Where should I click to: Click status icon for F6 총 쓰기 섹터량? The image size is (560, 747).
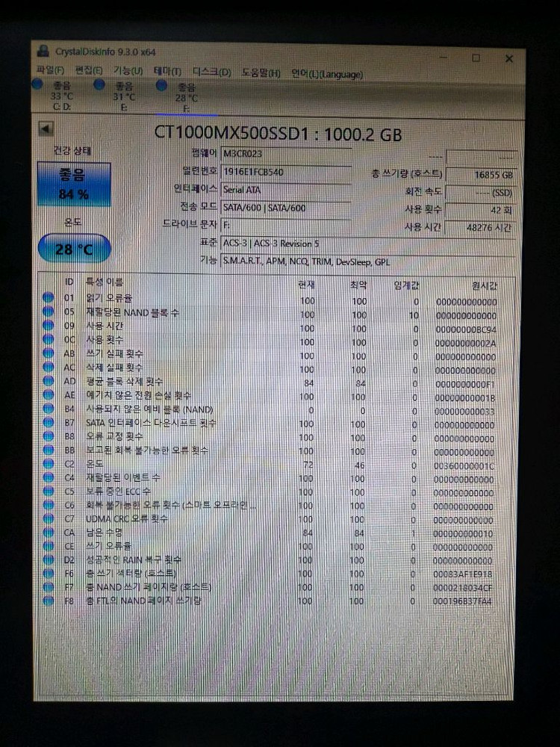49,574
